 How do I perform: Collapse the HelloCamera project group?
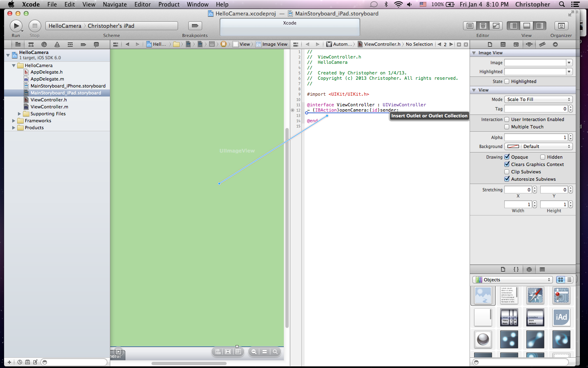click(x=8, y=55)
